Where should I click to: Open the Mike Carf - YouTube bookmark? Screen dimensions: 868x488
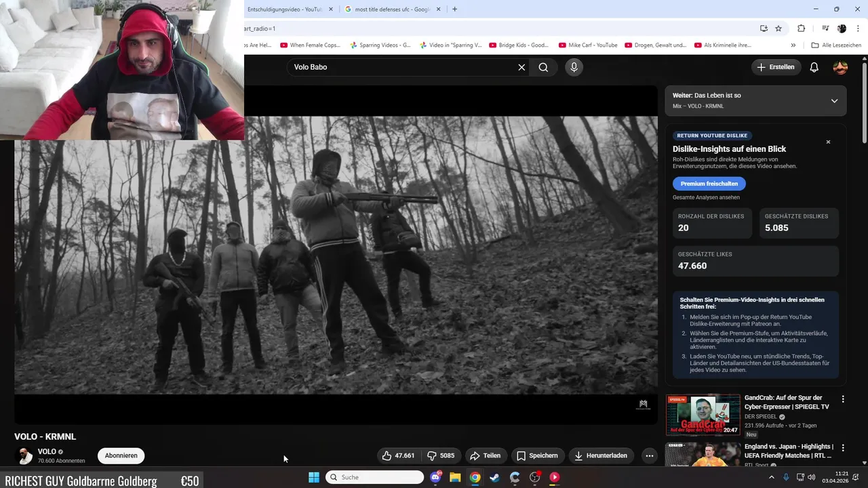[x=587, y=45]
